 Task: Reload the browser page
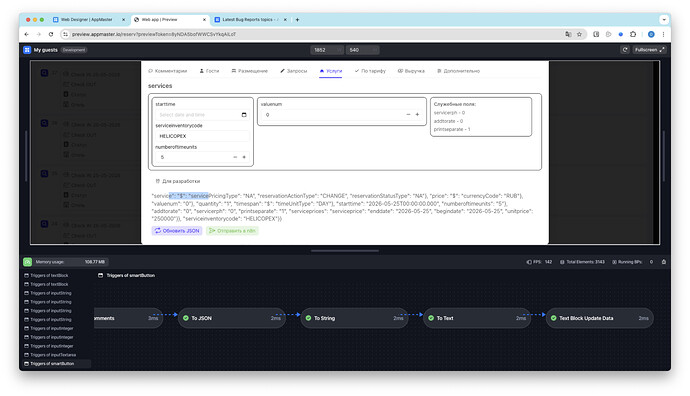(x=51, y=34)
